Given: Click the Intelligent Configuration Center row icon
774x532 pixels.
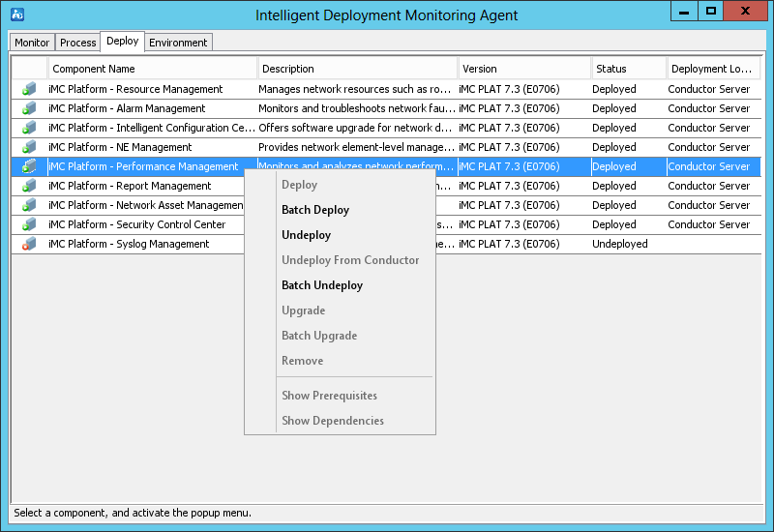Looking at the screenshot, I should tap(29, 128).
